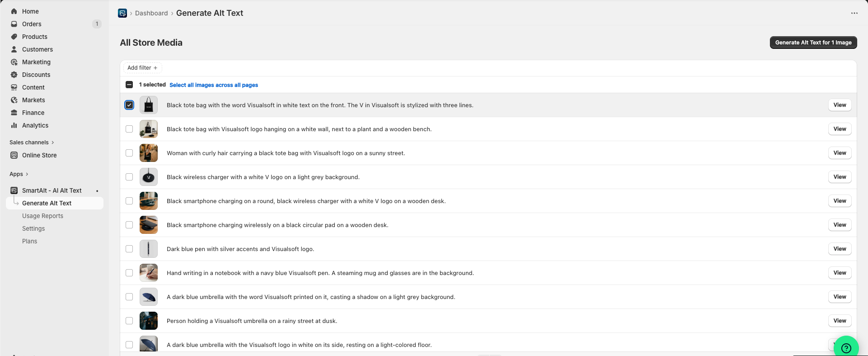
Task: View the woman with curly hair image
Action: (x=840, y=153)
